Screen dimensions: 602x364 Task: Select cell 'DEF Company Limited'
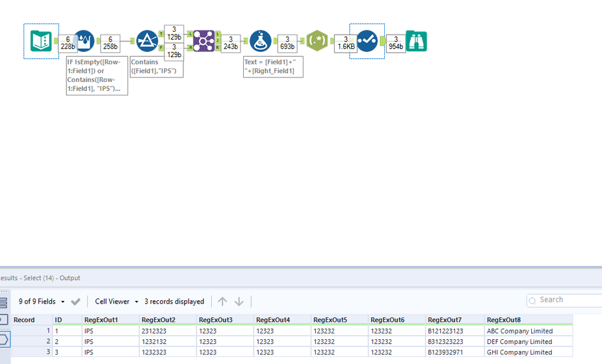tap(529, 342)
